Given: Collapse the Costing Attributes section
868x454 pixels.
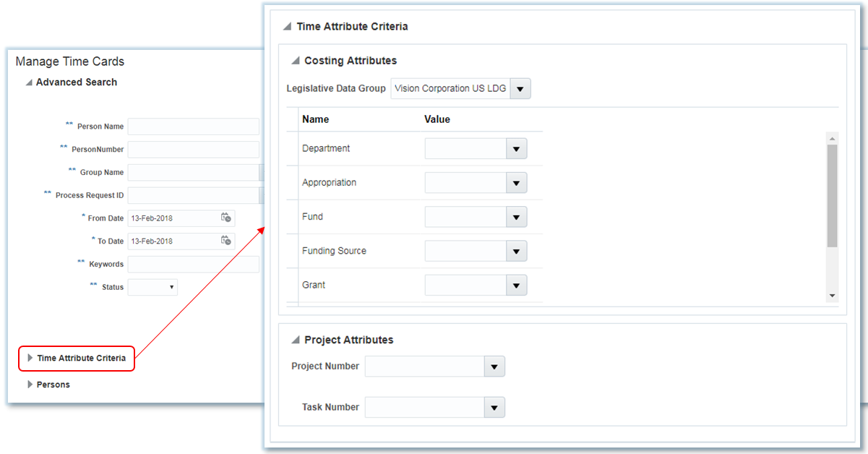Looking at the screenshot, I should pos(296,61).
